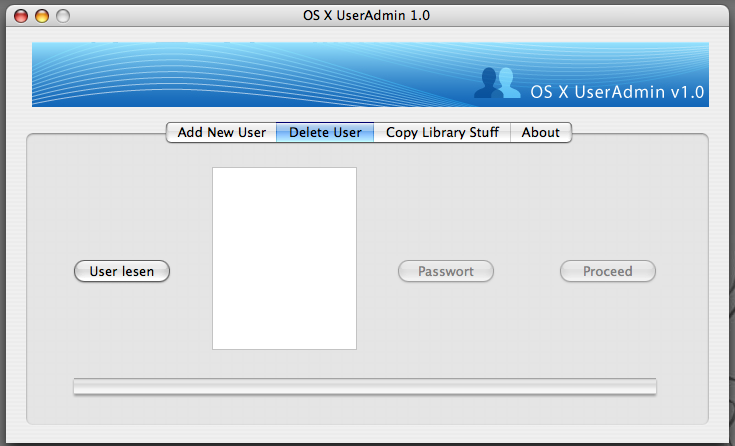Click the empty title bar right of the title
The height and width of the screenshot is (446, 735).
coord(580,16)
